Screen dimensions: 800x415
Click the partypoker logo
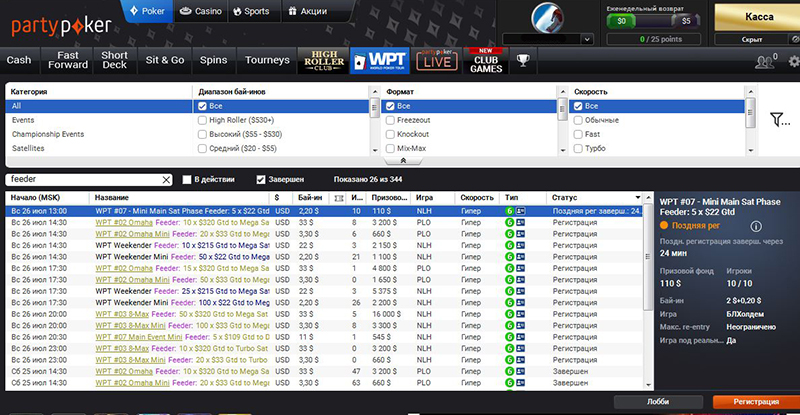61,26
